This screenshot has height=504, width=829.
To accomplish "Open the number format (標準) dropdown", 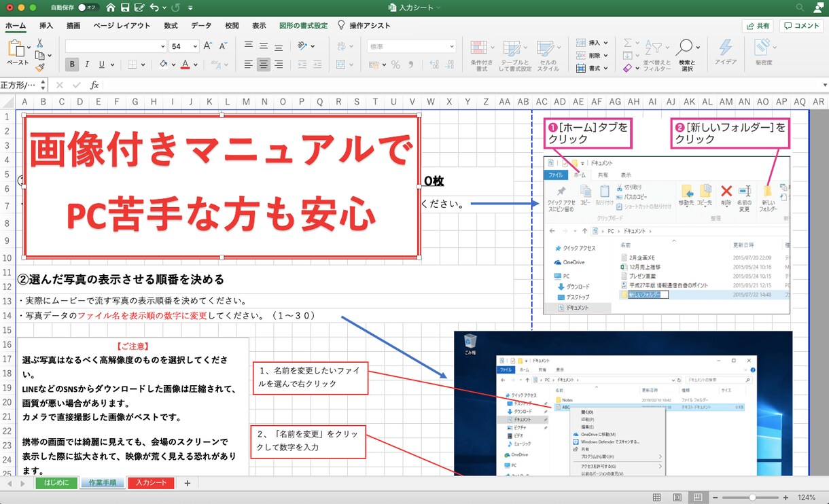I will [x=452, y=46].
